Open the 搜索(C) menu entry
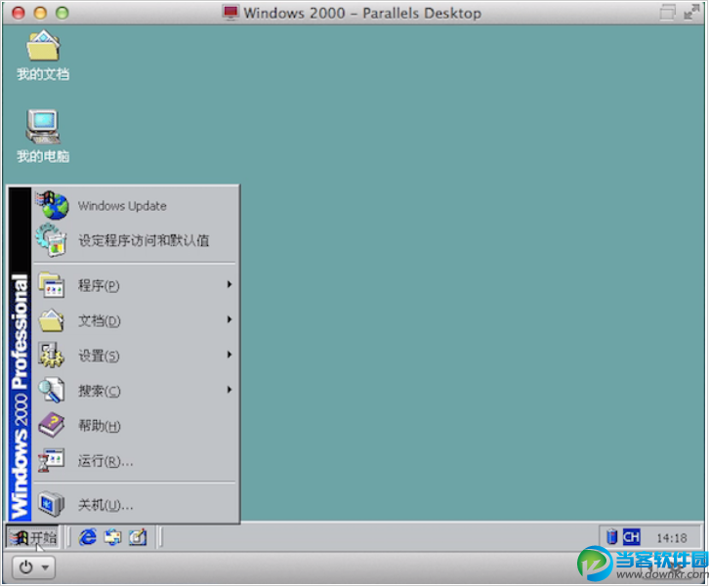Screen dimensions: 710x588 tap(135, 391)
